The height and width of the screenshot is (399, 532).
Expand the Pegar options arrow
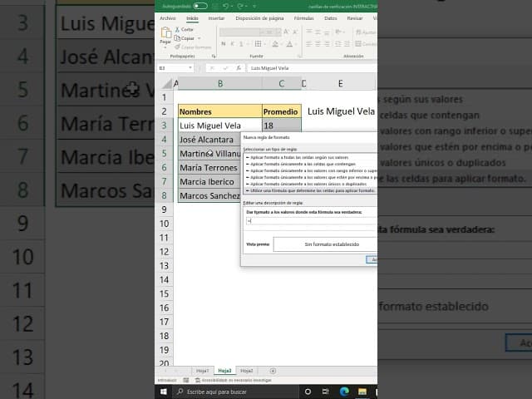click(165, 47)
